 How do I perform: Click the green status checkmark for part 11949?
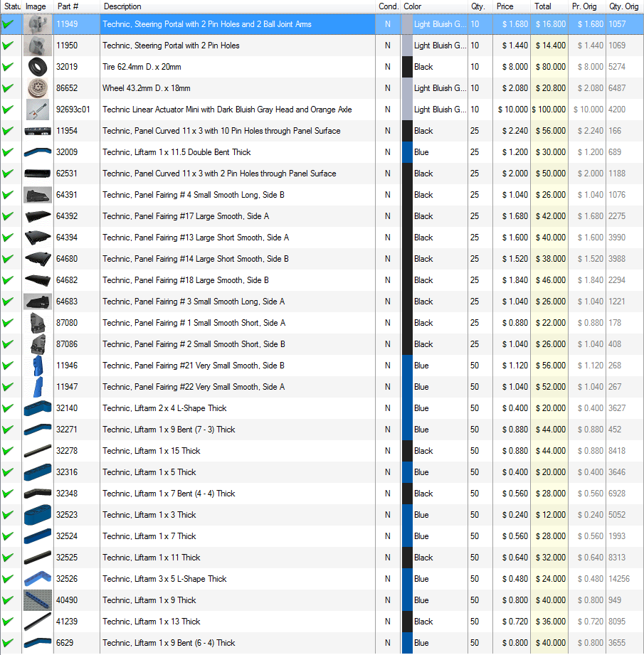[9, 24]
